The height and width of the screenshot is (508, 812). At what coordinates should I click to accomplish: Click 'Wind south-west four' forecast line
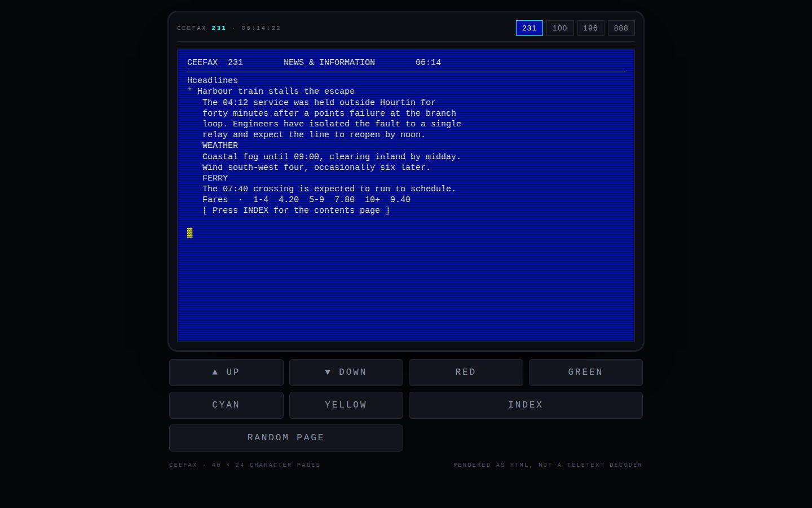(x=316, y=168)
